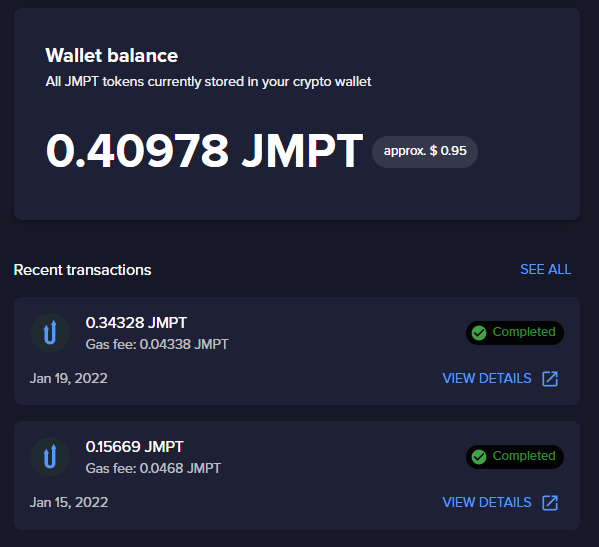The width and height of the screenshot is (599, 547).
Task: Click the Completed status badge for Jan 15
Action: pyautogui.click(x=515, y=456)
